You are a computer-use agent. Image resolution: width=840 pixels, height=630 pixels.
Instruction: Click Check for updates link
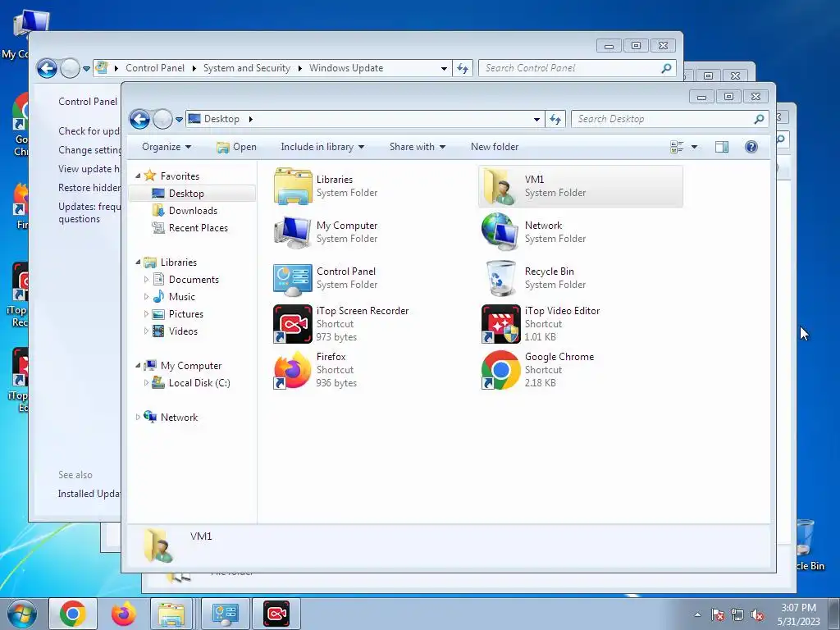coord(89,130)
